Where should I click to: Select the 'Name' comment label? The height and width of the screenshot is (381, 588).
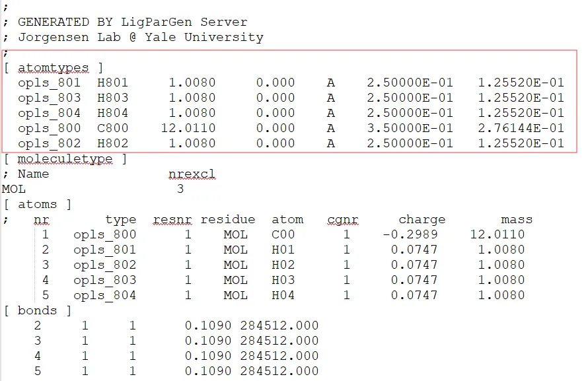click(34, 174)
